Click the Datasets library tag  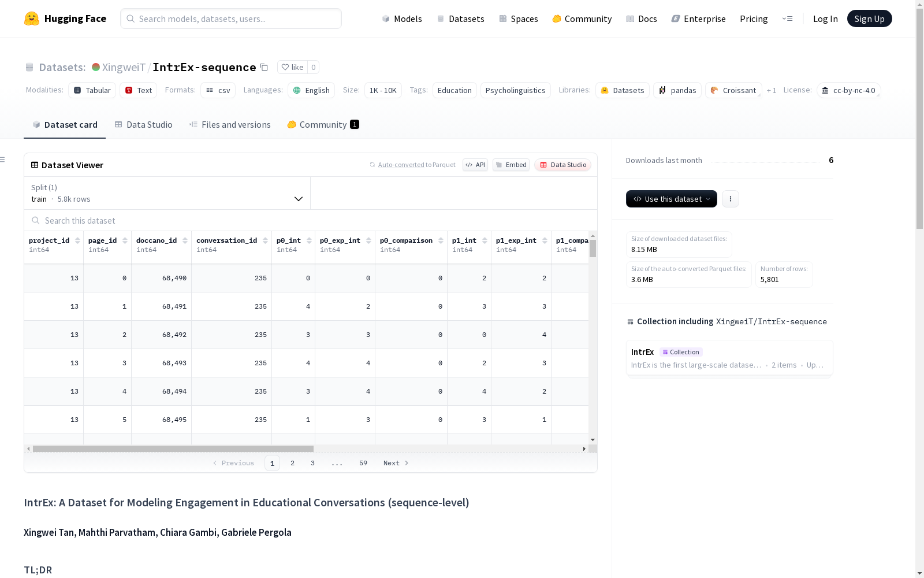click(x=623, y=90)
